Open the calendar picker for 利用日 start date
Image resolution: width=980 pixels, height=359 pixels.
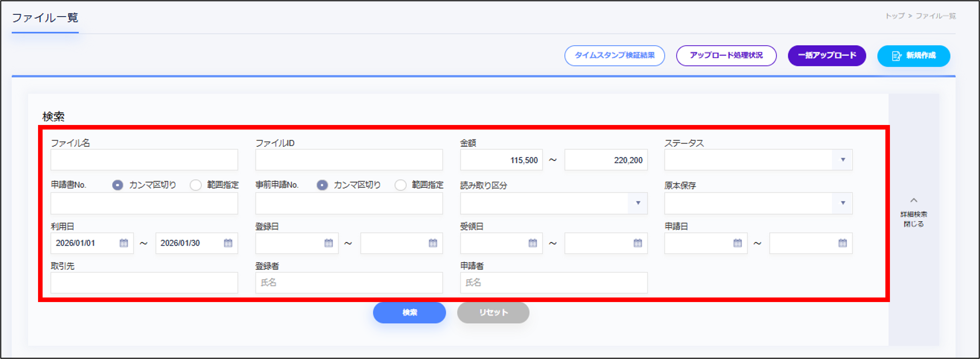[124, 243]
